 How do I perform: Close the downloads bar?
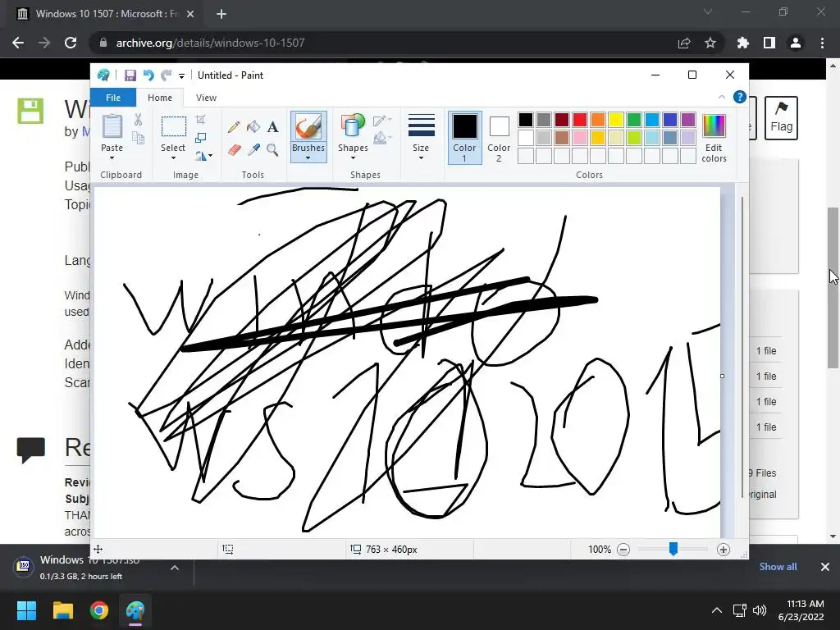click(825, 567)
